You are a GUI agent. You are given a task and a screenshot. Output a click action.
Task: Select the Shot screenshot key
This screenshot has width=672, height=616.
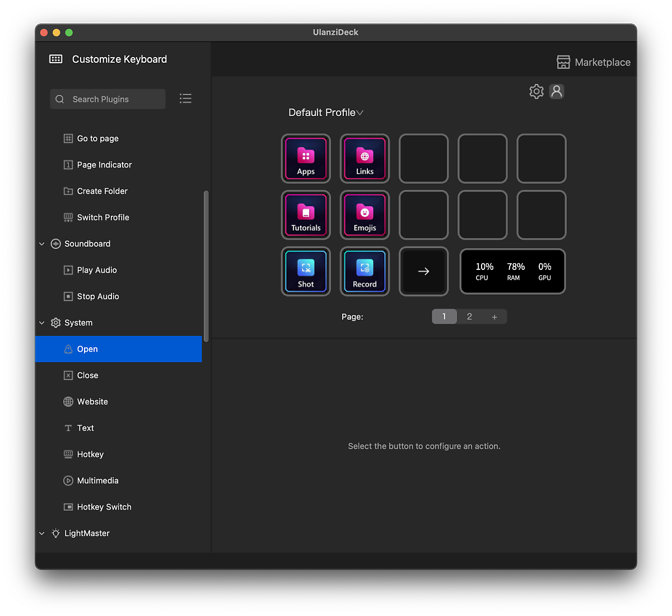(x=306, y=272)
